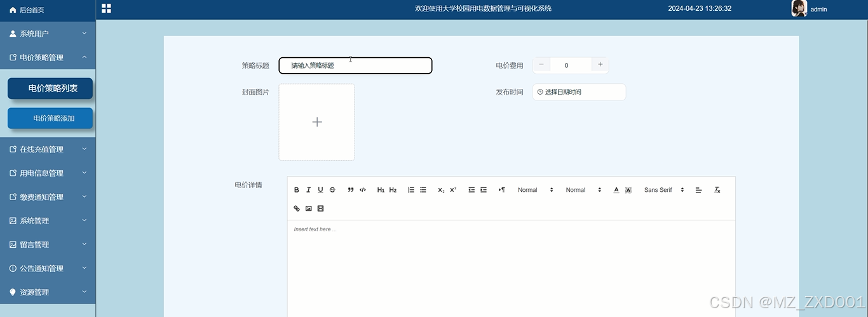This screenshot has width=868, height=317.
Task: Decrease the 电价费用 value
Action: (x=541, y=65)
